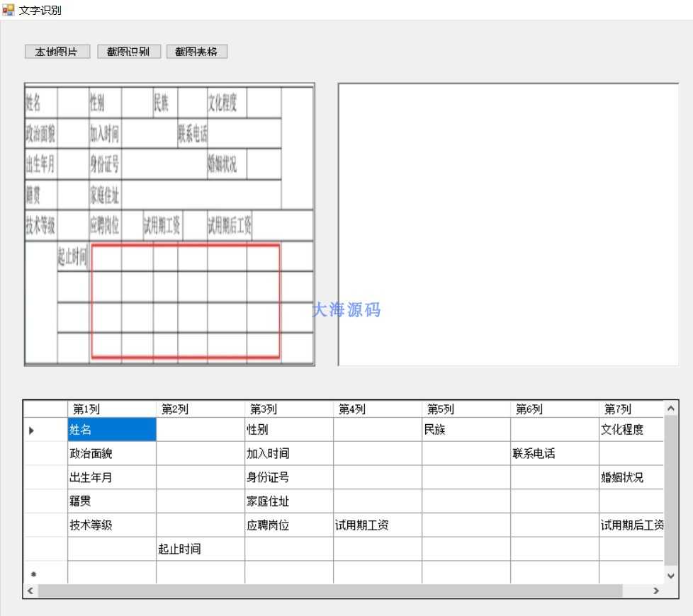Select the 性别 cell

click(x=289, y=430)
